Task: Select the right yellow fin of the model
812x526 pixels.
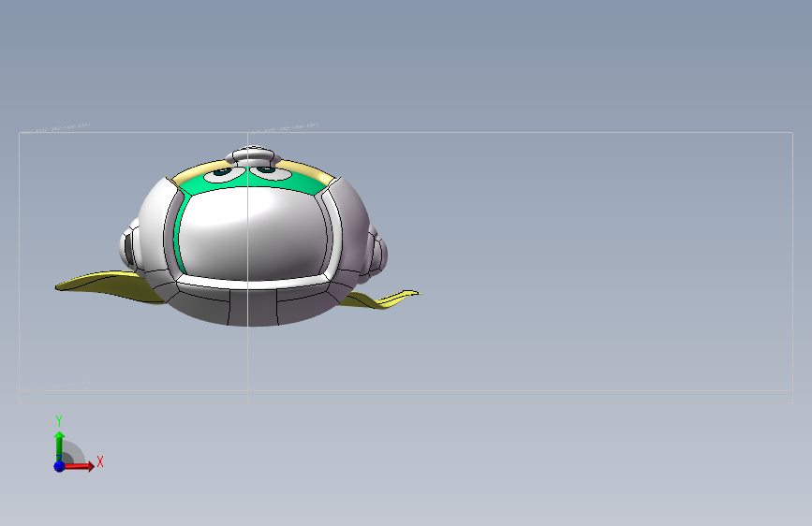Action: [x=380, y=300]
